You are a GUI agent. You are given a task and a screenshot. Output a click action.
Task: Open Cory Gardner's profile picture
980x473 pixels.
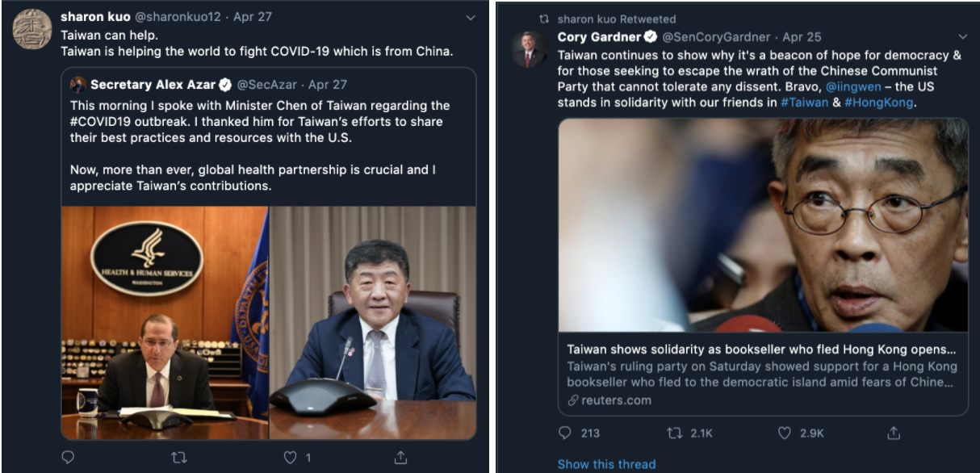coord(530,49)
